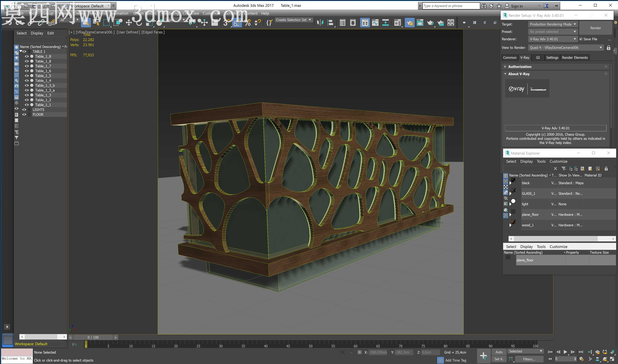Toggle the View to Render lock

(608, 48)
